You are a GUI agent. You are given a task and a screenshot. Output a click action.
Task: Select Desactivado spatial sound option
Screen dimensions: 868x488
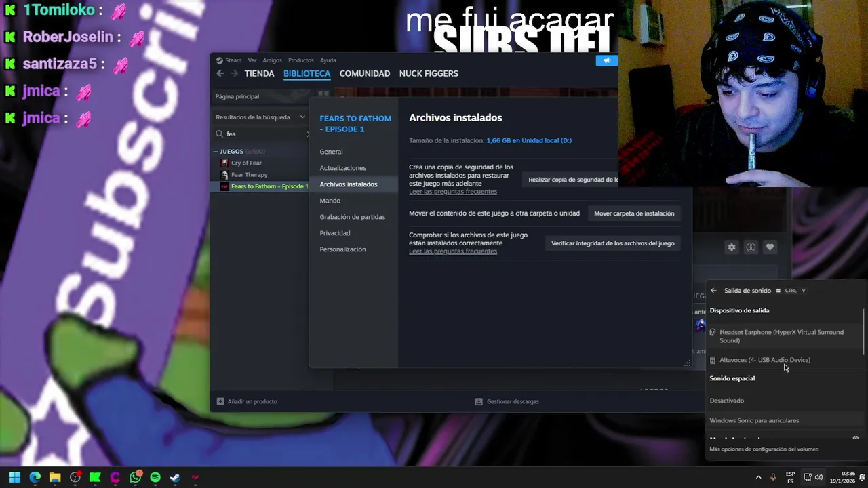[x=783, y=401]
